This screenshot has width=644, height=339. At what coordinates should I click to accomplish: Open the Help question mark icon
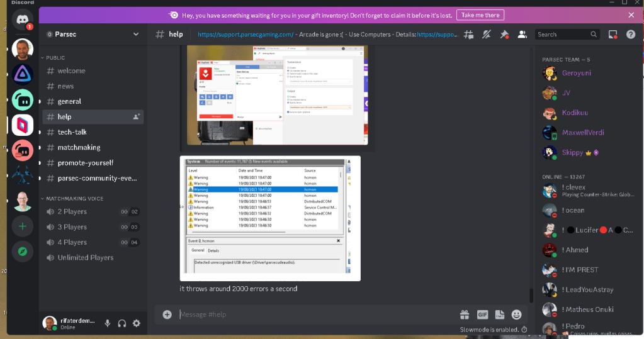(630, 35)
